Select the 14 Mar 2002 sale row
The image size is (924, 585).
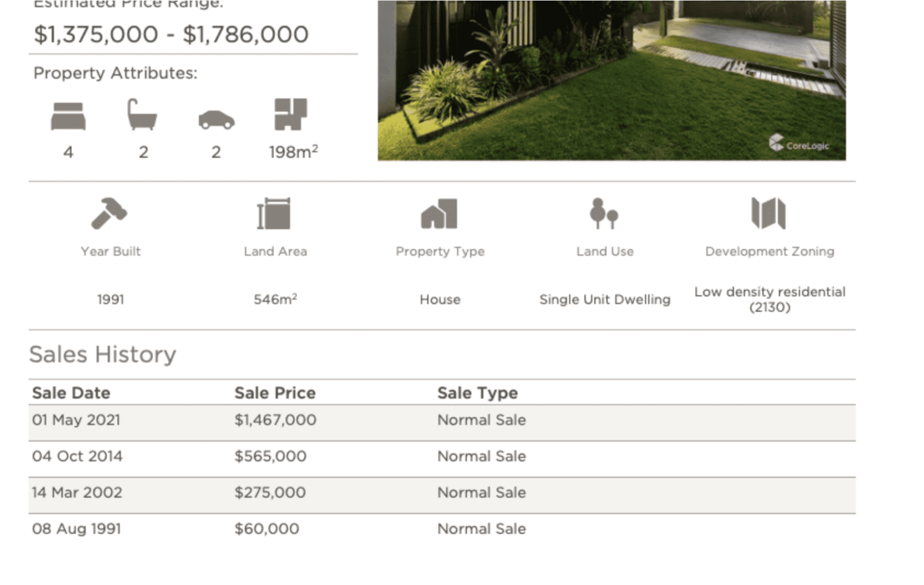pyautogui.click(x=442, y=494)
